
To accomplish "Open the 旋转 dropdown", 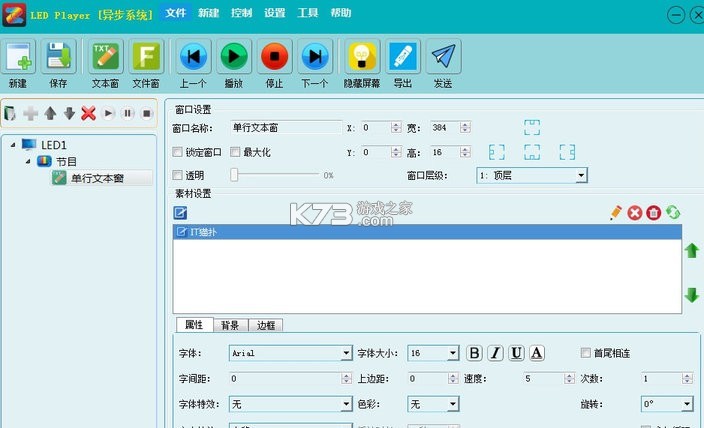I will point(667,404).
